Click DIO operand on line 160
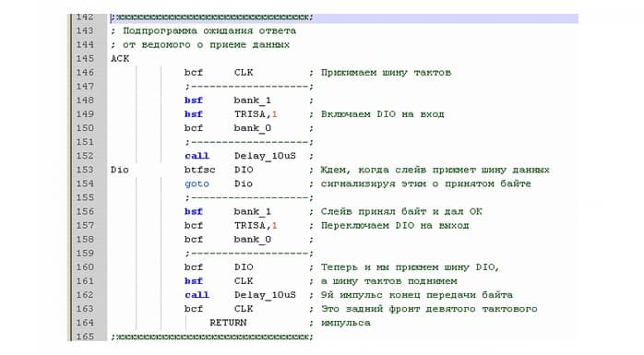This screenshot has width=644, height=355. point(244,267)
